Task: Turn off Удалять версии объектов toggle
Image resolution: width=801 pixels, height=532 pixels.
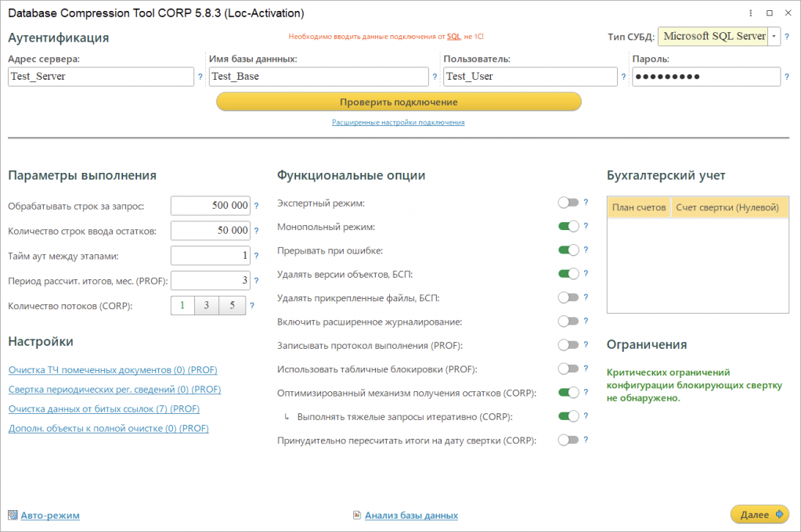Action: point(568,274)
